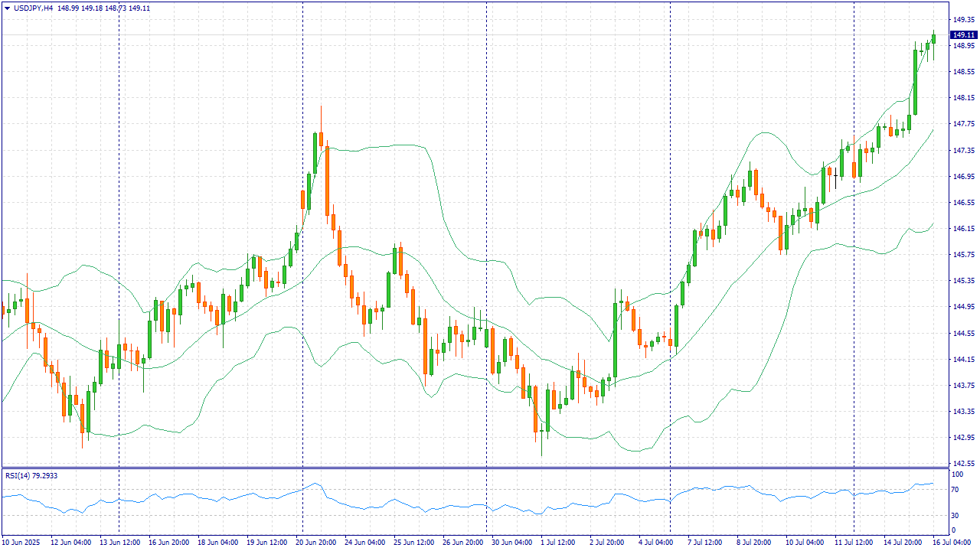Click the last green candle at chart's right edge
980x551 pixels.
pyautogui.click(x=933, y=39)
